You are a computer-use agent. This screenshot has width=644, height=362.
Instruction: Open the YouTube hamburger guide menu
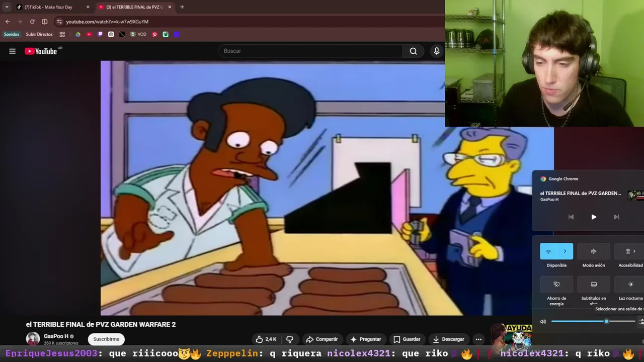point(12,51)
